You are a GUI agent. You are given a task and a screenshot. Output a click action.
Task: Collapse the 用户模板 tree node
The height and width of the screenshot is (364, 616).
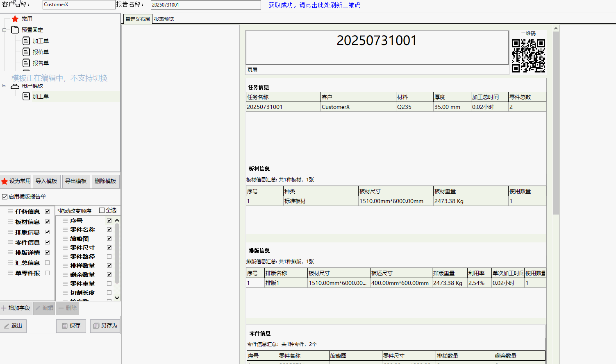pyautogui.click(x=5, y=86)
